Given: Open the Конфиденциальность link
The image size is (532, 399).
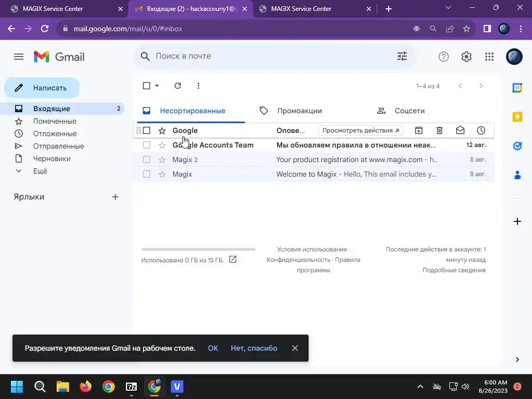Looking at the screenshot, I should 299,260.
